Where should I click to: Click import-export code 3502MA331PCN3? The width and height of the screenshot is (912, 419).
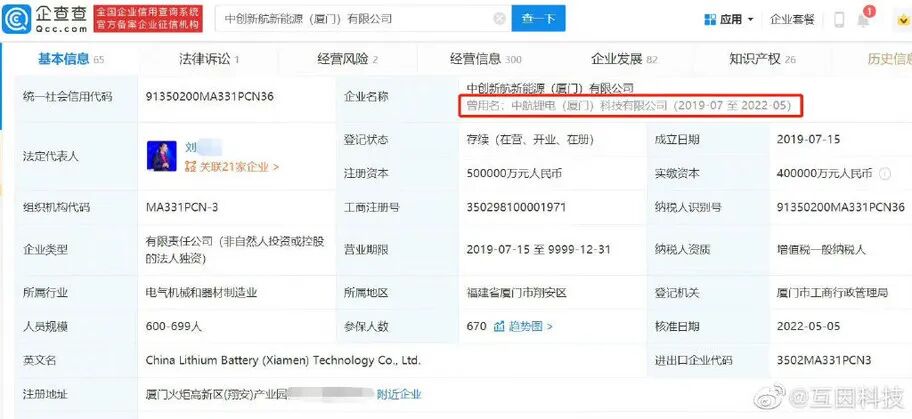824,361
